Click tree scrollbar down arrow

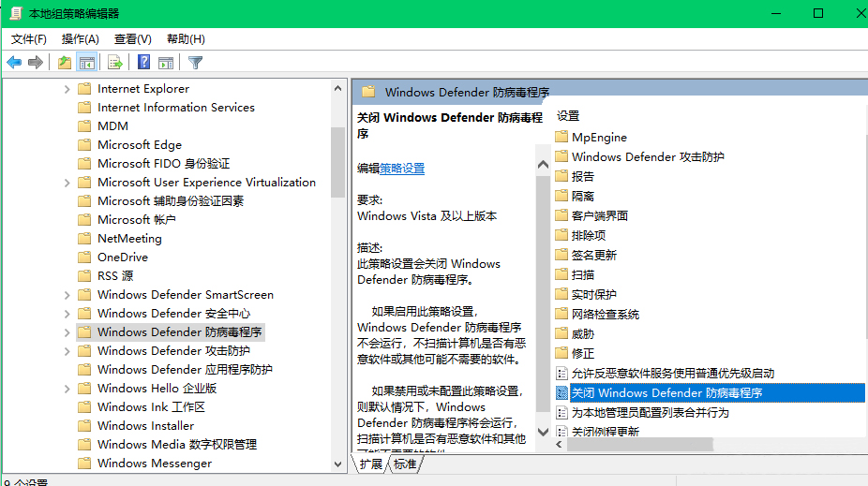(337, 464)
